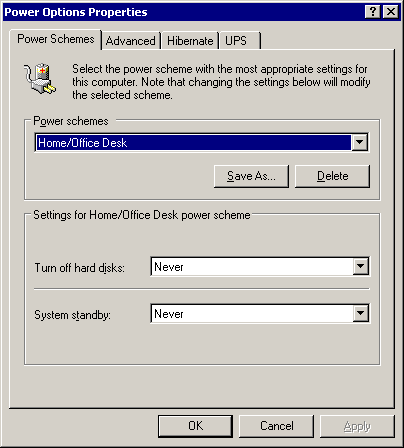Screen dimensions: 404x448
Task: Click the Save As... button
Action: point(251,176)
